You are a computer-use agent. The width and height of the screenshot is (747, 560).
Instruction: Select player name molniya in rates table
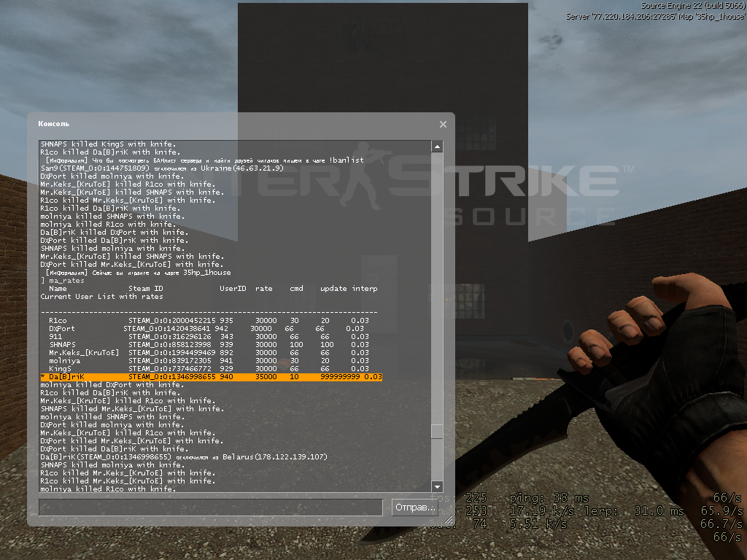click(65, 361)
